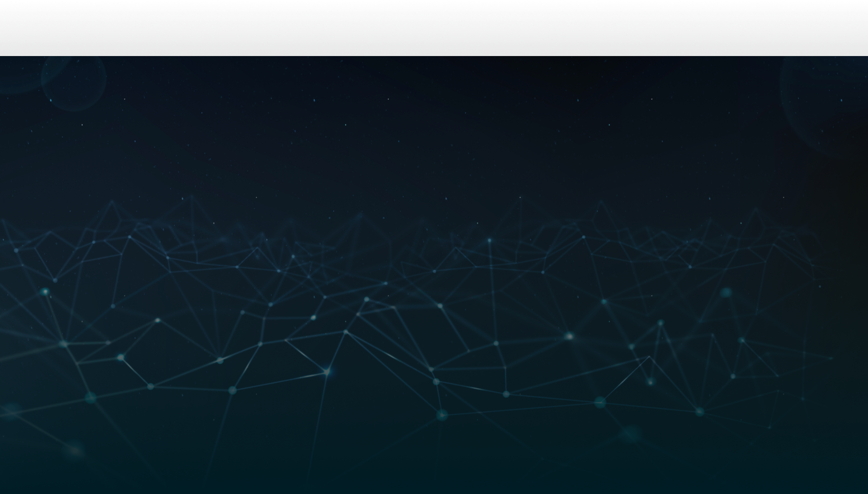Click the teal node near the bottom-right mesh
The image size is (868, 494).
(699, 411)
